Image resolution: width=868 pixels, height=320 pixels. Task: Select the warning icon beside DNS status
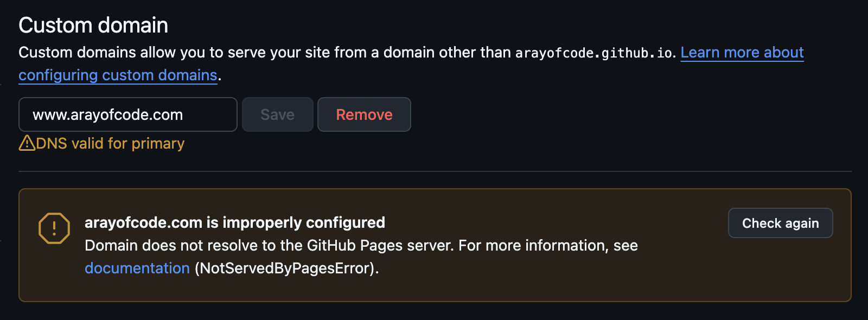26,143
